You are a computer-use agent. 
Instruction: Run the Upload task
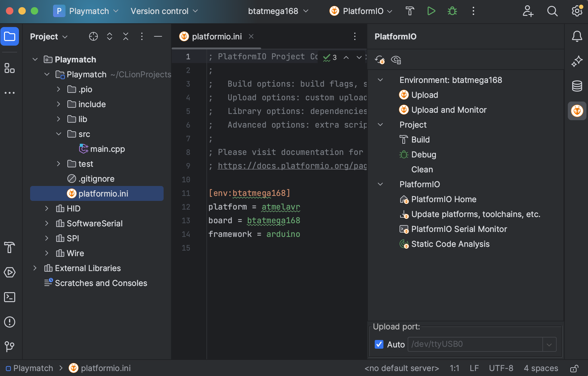coord(418,95)
